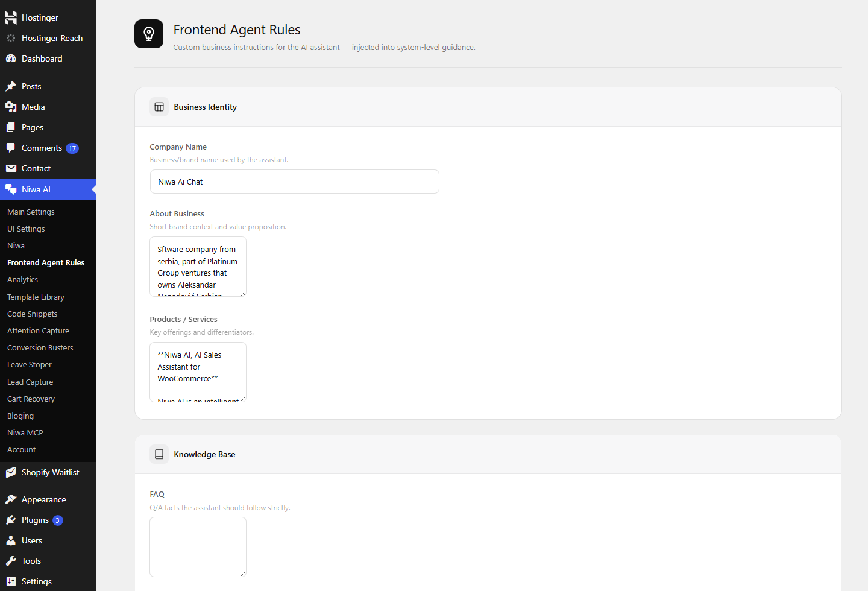Click the FAQ field label
Viewport: 868px width, 591px height.
157,494
